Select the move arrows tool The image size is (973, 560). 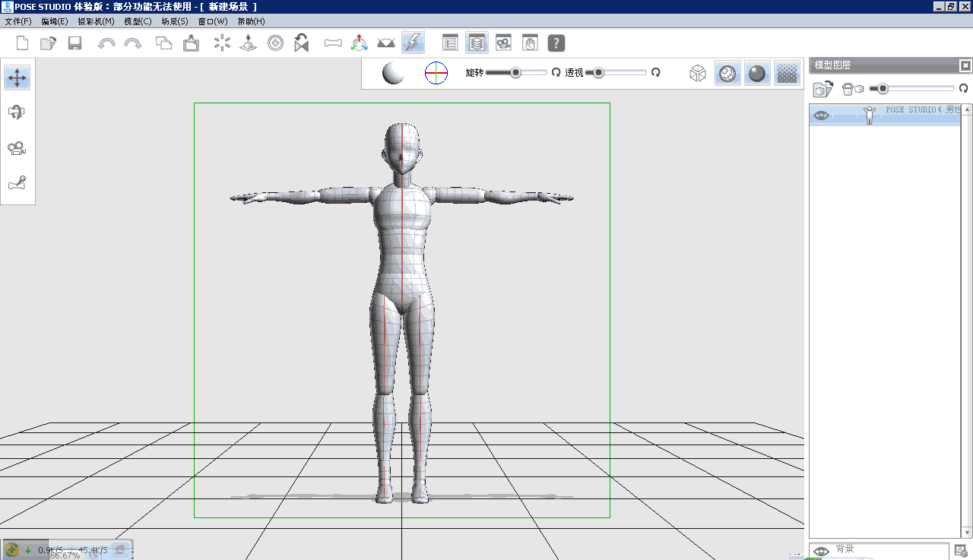[17, 78]
